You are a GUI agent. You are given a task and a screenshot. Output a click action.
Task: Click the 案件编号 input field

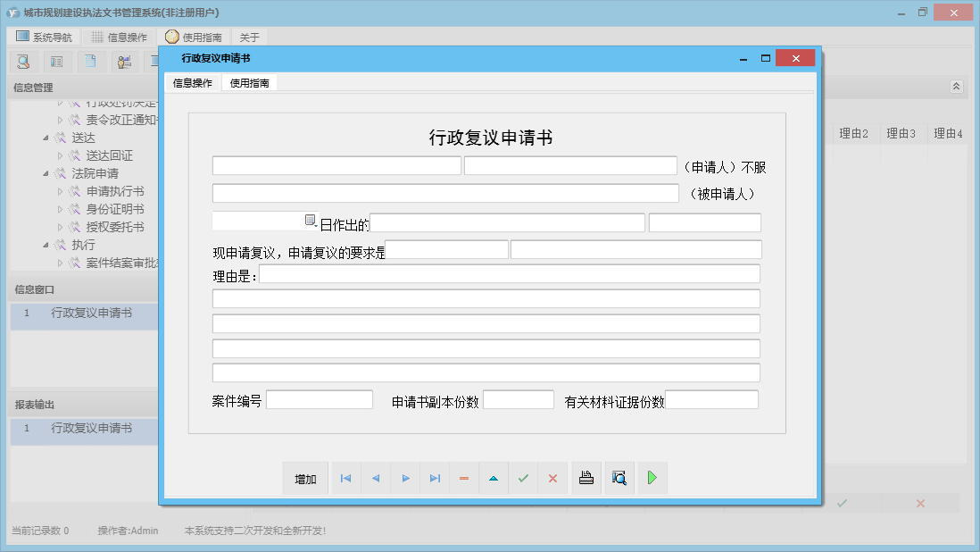319,400
